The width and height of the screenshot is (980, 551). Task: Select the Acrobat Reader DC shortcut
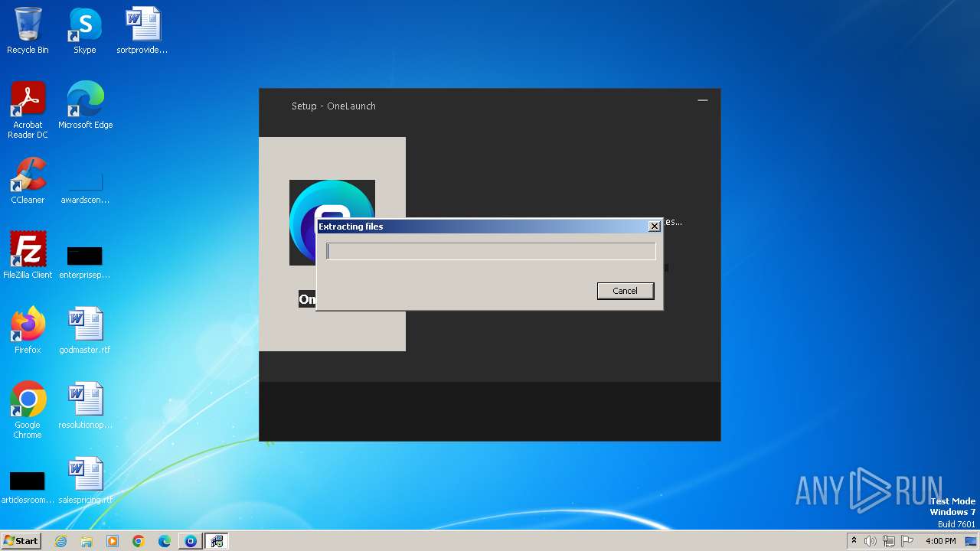coord(28,110)
